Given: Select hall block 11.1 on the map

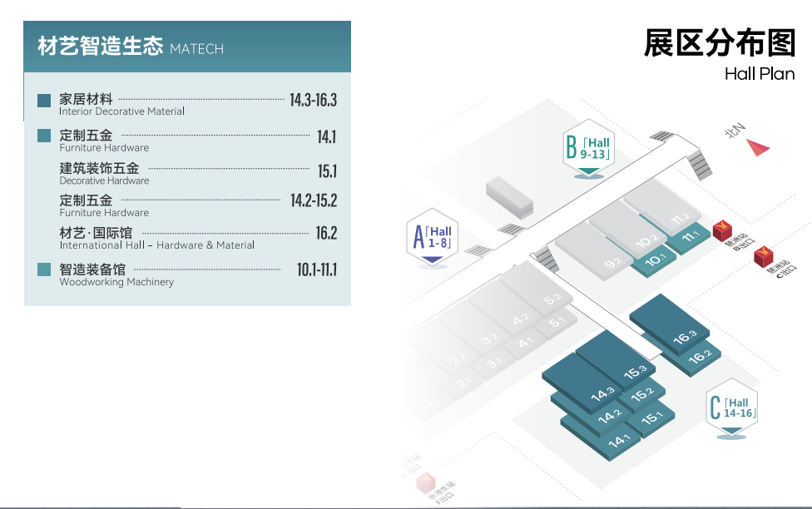Looking at the screenshot, I should [691, 238].
